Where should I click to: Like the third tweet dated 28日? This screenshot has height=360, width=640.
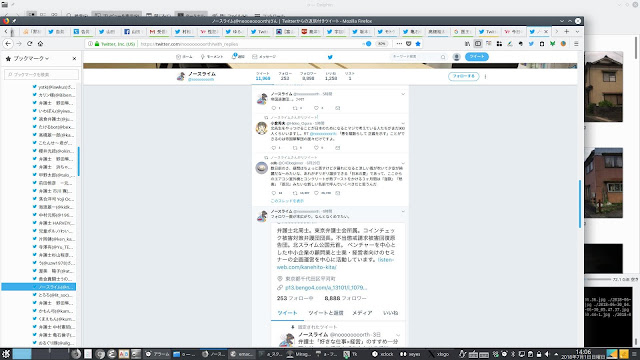pyautogui.click(x=316, y=193)
